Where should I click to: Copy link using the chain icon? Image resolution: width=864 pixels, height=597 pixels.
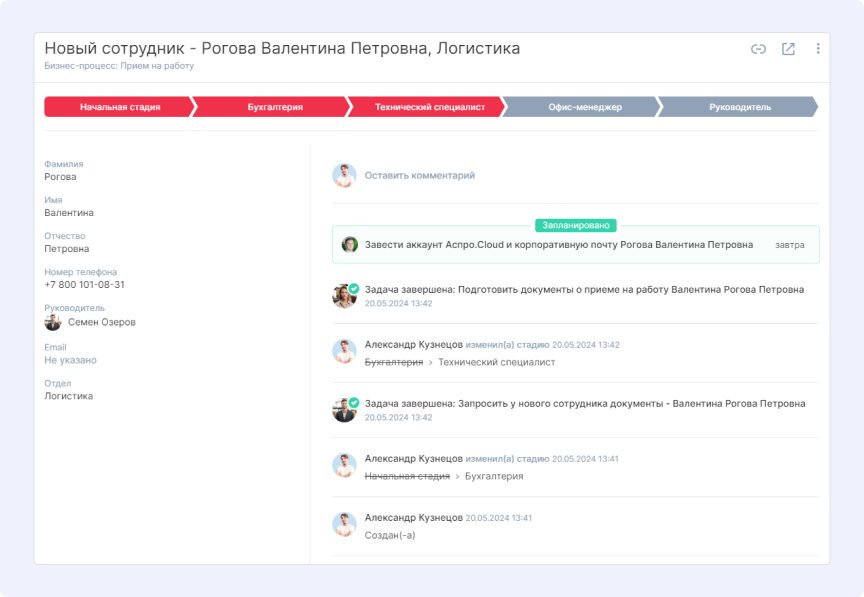758,49
